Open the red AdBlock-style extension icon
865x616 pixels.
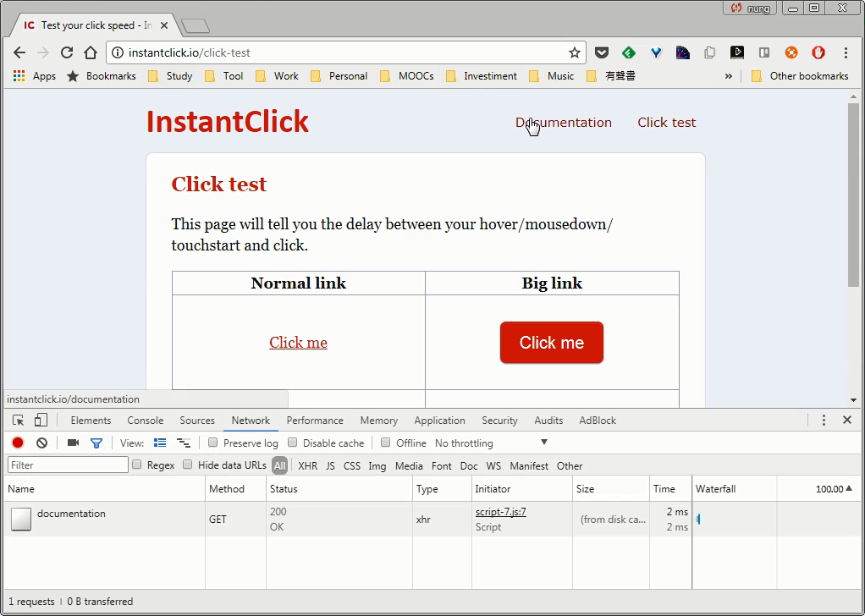click(x=818, y=52)
